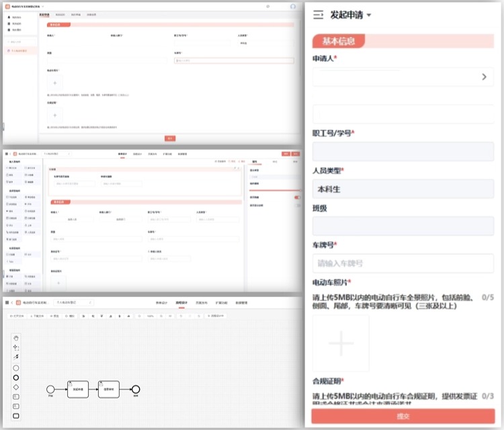Choose the diamond gateway shape
The height and width of the screenshot is (430, 504).
[x=17, y=387]
